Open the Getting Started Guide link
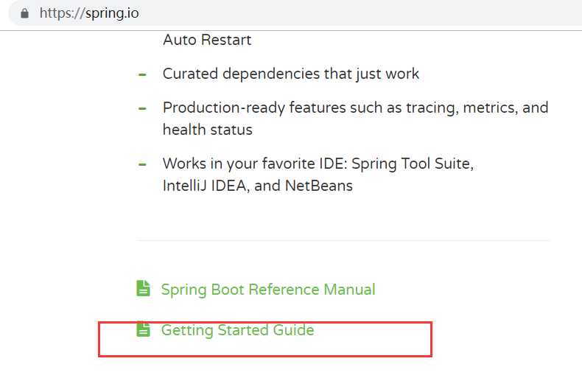 [x=237, y=330]
